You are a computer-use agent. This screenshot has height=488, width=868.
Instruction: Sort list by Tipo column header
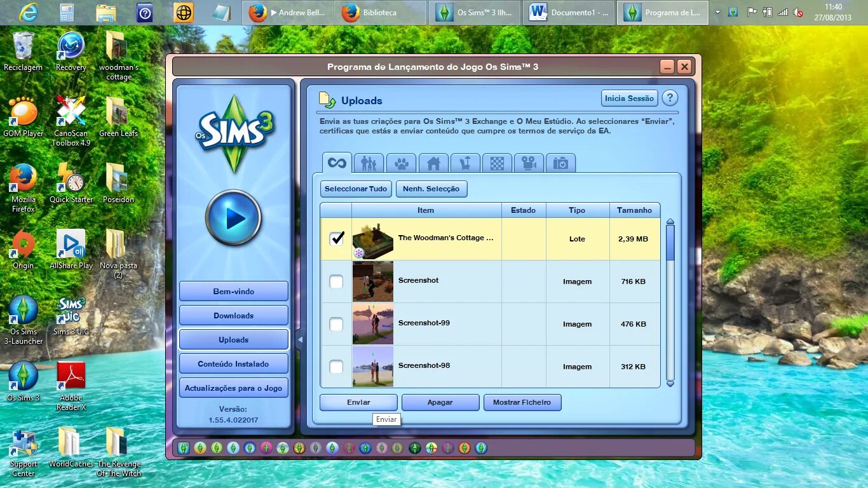click(577, 210)
